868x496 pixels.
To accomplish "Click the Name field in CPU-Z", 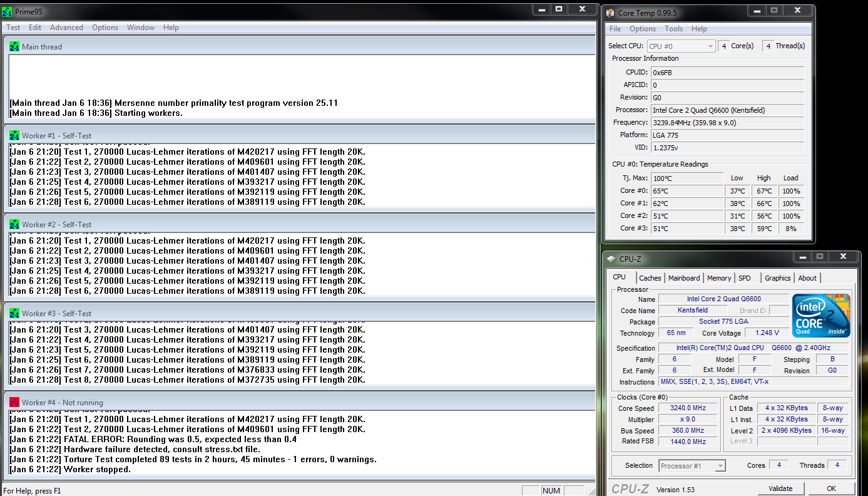I will click(x=723, y=299).
